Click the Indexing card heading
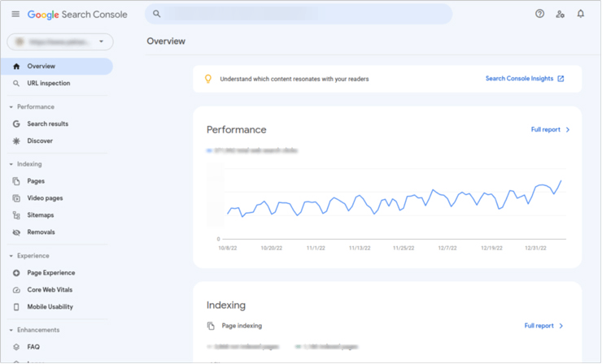This screenshot has height=364, width=602. 226,305
